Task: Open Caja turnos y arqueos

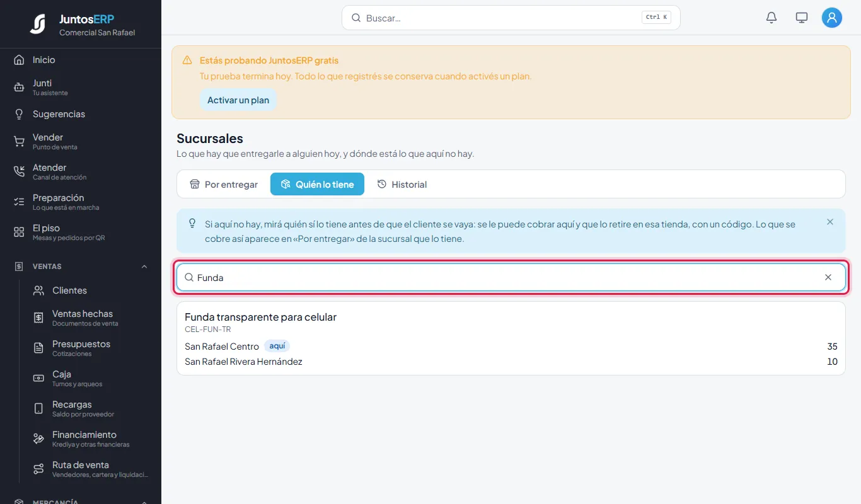Action: 90,378
